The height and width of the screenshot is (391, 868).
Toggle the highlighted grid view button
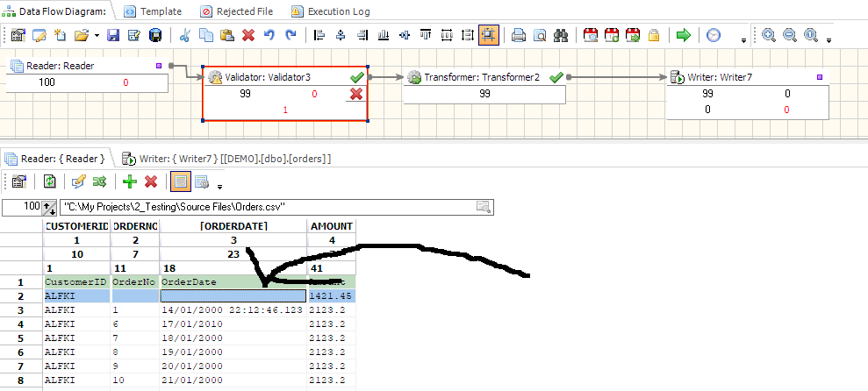[x=181, y=181]
